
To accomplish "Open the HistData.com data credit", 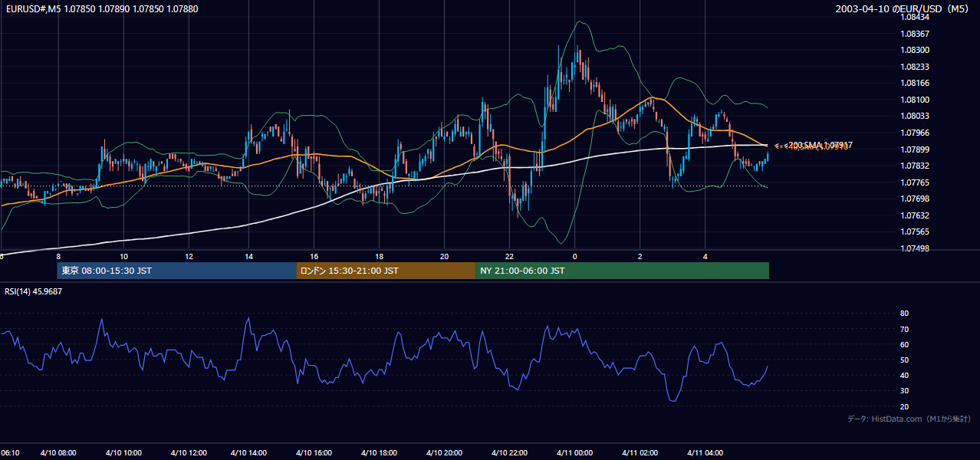I will click(x=909, y=419).
